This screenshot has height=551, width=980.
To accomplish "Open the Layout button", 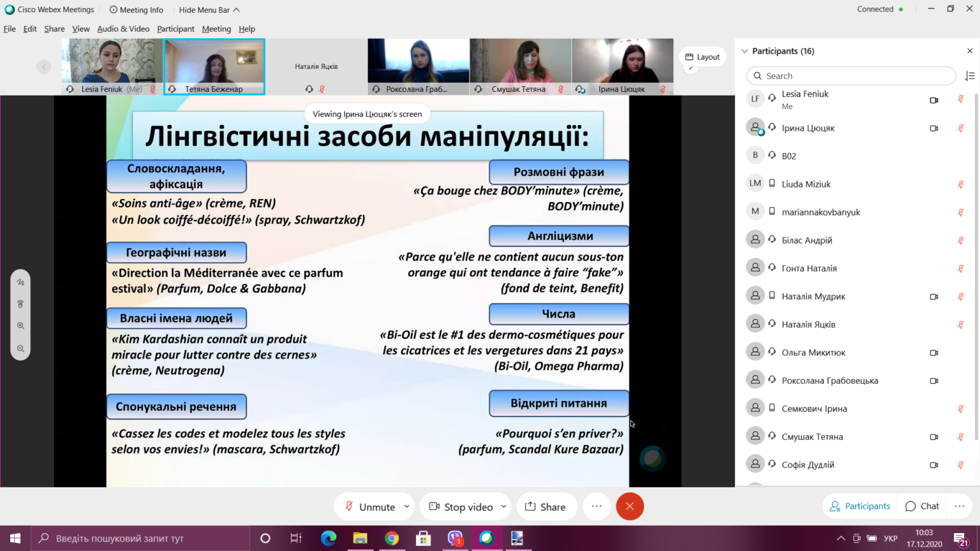I will click(702, 57).
